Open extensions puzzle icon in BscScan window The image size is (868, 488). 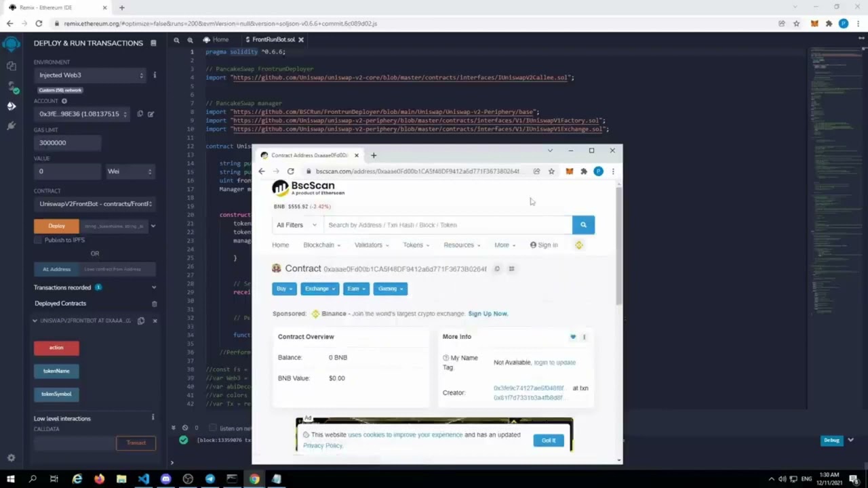[x=584, y=171]
